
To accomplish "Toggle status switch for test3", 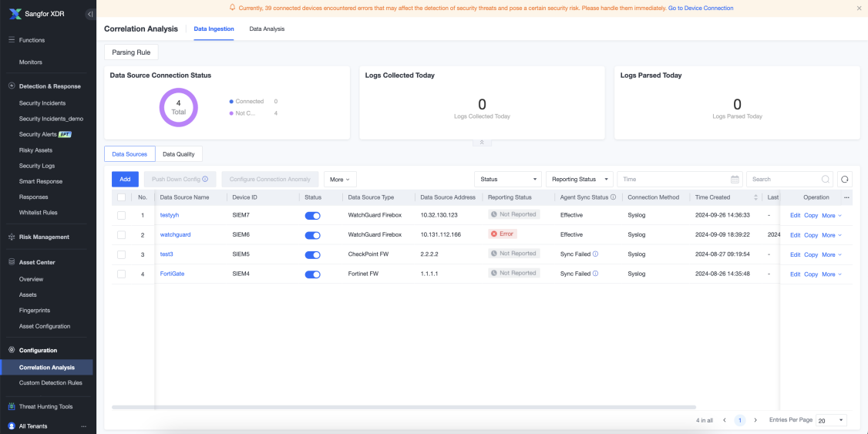I will (313, 254).
